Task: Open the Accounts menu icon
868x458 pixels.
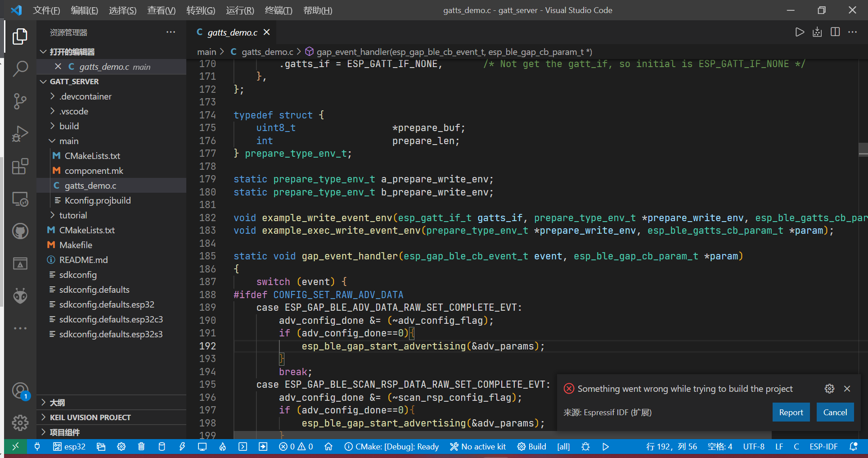Action: click(x=20, y=391)
